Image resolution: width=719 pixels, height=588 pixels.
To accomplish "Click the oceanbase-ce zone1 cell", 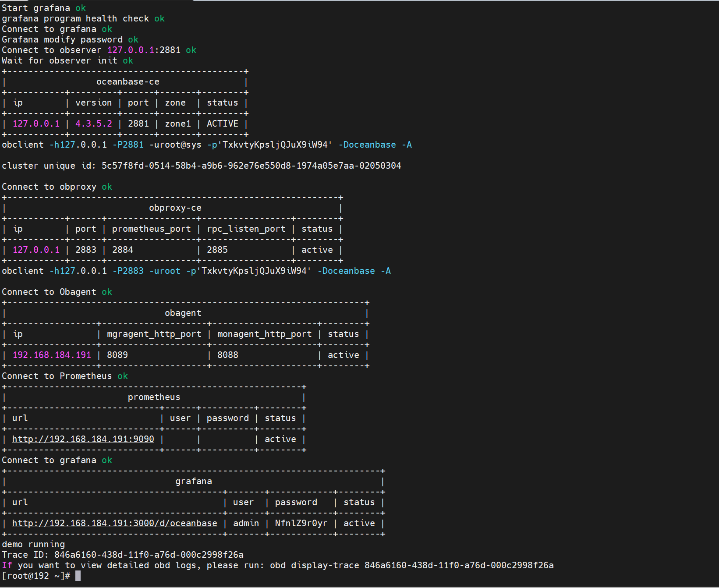I will (x=178, y=124).
